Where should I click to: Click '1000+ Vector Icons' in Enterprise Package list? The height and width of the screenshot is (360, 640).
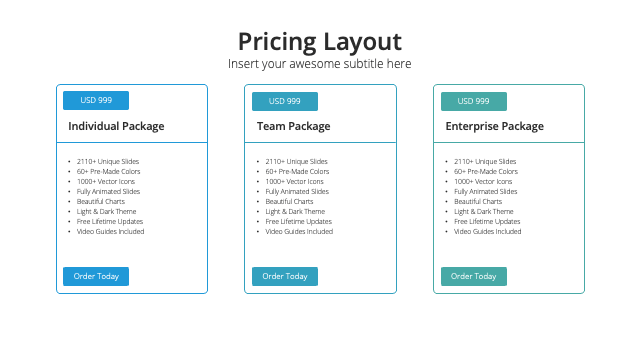[x=483, y=182]
